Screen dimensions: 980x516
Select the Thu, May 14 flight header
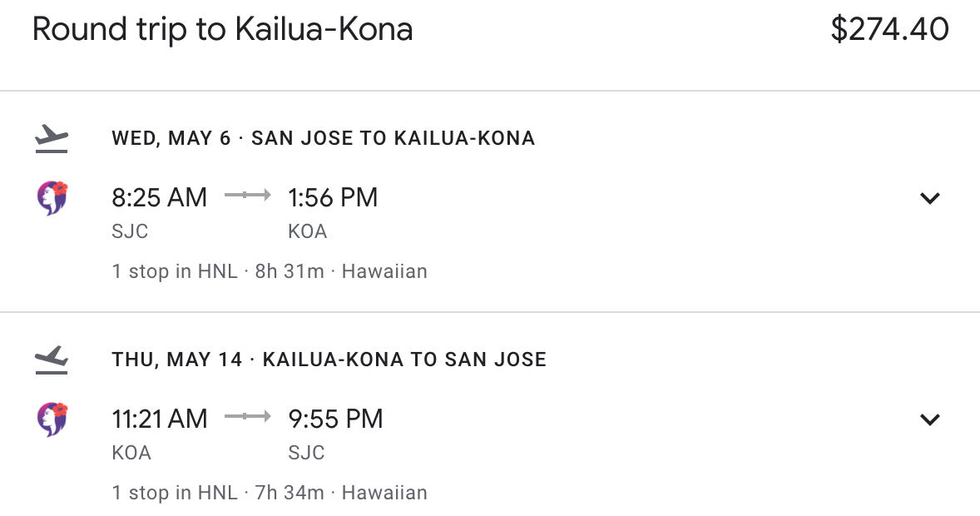329,360
